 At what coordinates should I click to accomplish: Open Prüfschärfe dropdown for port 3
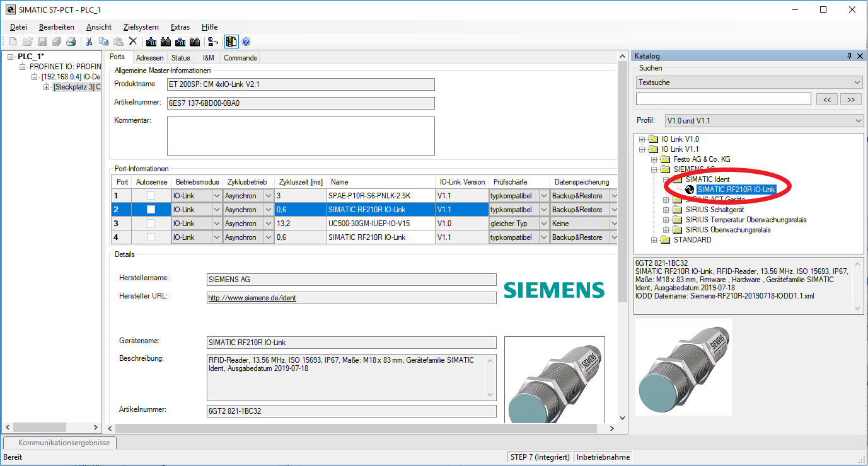[544, 224]
